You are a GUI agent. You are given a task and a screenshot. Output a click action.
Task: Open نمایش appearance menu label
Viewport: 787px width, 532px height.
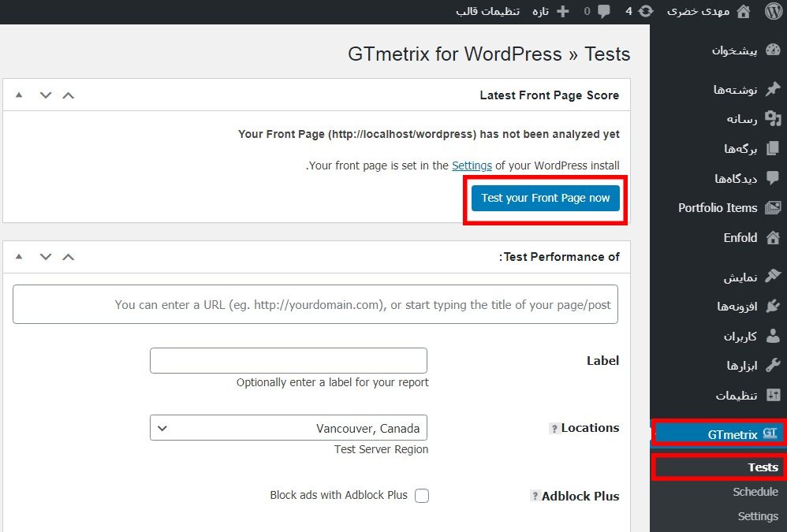coord(740,277)
